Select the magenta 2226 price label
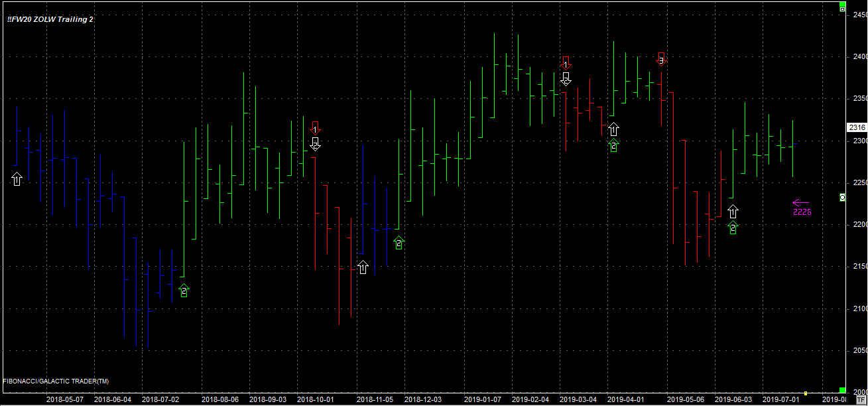The image size is (868, 406). [802, 212]
